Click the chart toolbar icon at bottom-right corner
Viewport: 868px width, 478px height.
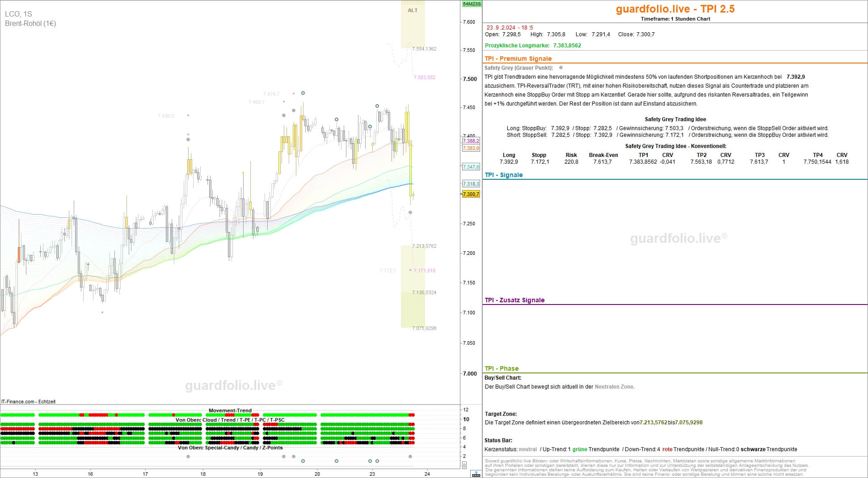tap(476, 474)
